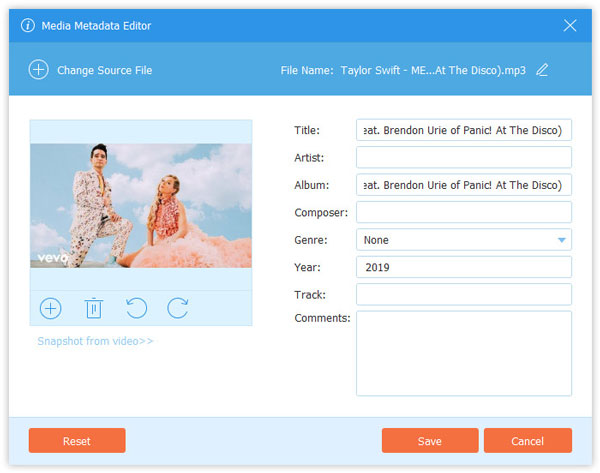Delete the cover image using the trash icon
This screenshot has width=600, height=473.
[94, 308]
